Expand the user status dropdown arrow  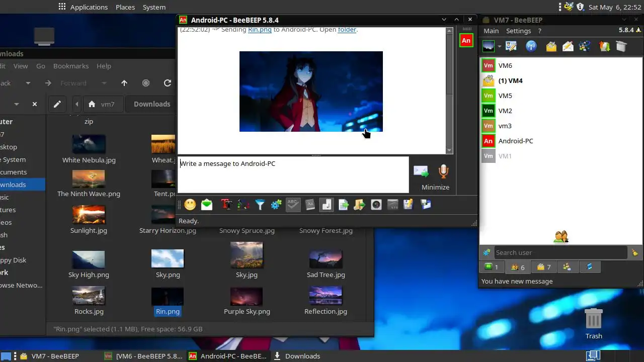pos(500,47)
